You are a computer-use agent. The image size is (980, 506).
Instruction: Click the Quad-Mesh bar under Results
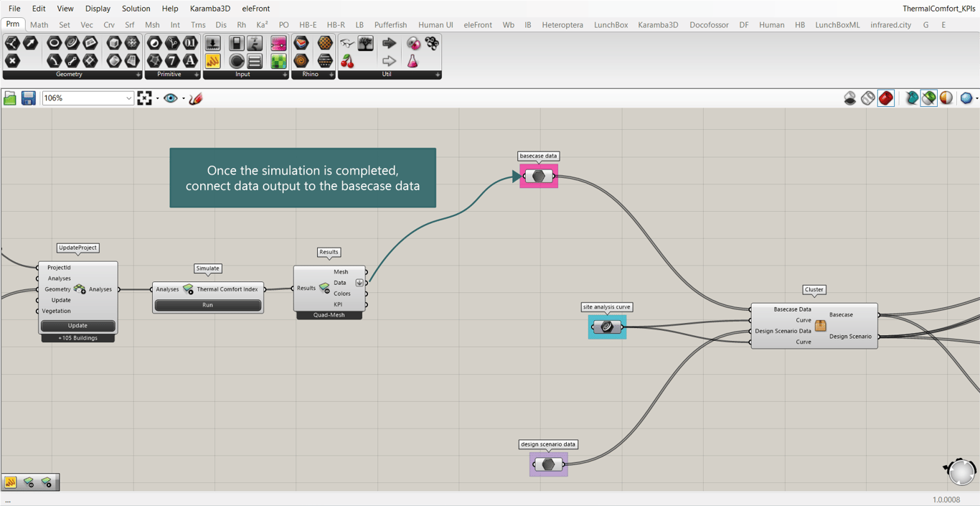pyautogui.click(x=329, y=315)
